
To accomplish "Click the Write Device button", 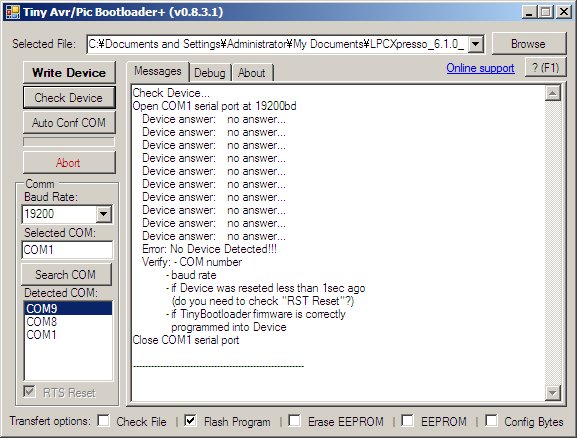I will 69,73.
